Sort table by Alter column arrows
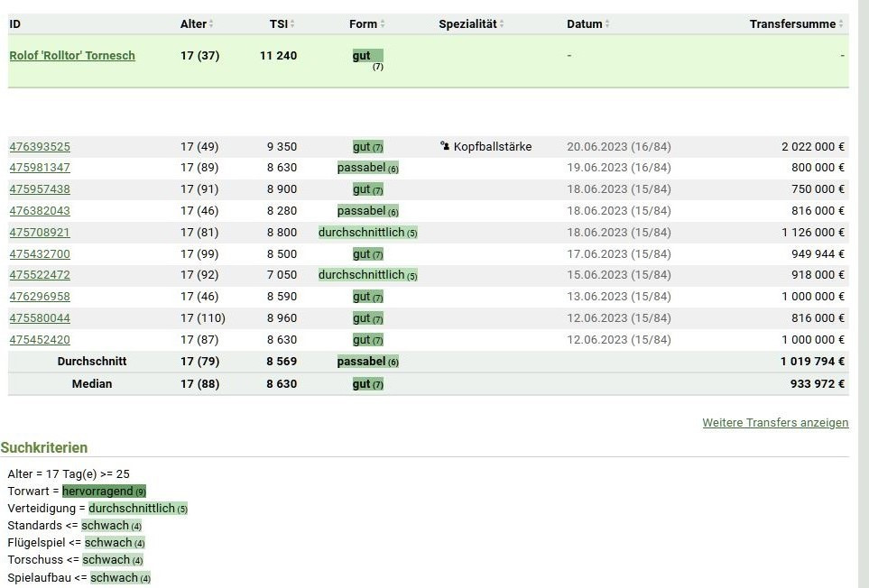This screenshot has height=588, width=869. (211, 23)
